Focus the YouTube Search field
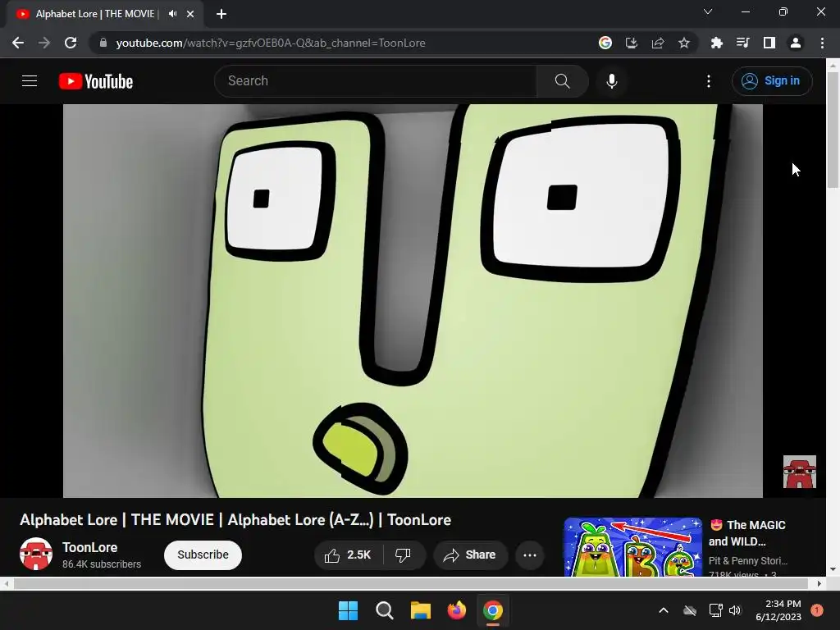Screen dimensions: 840x630 375,81
